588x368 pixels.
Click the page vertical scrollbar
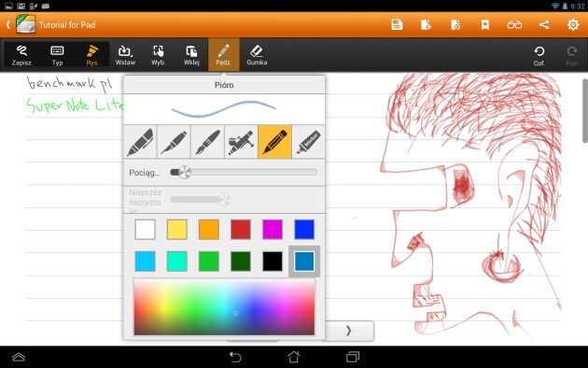click(585, 110)
